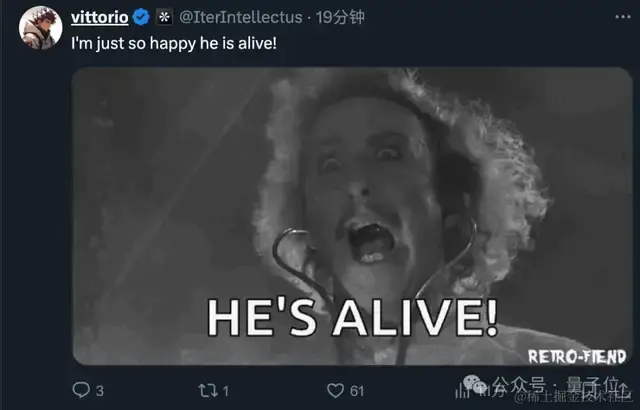Click the square affiliate badge beside vittorio
The height and width of the screenshot is (410, 640).
point(164,17)
